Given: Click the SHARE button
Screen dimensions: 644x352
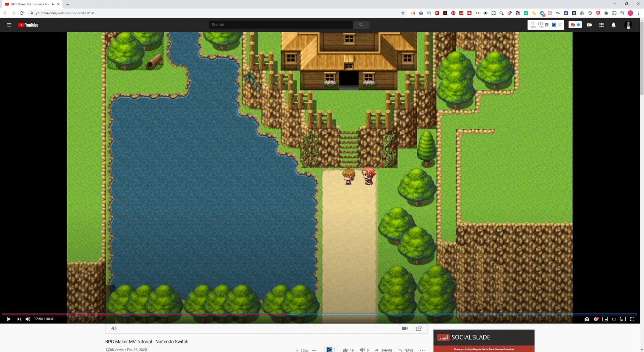Looking at the screenshot, I should (383, 350).
